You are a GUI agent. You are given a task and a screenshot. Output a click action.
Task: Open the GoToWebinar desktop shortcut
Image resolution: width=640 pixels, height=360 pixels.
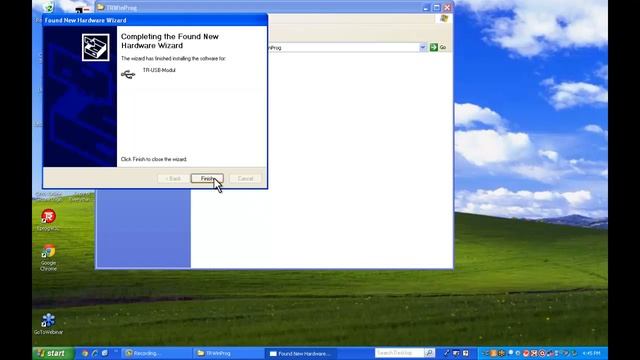(x=48, y=324)
